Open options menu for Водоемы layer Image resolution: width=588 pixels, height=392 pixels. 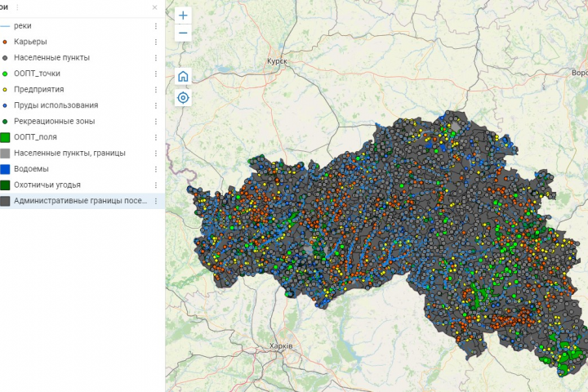coord(155,169)
